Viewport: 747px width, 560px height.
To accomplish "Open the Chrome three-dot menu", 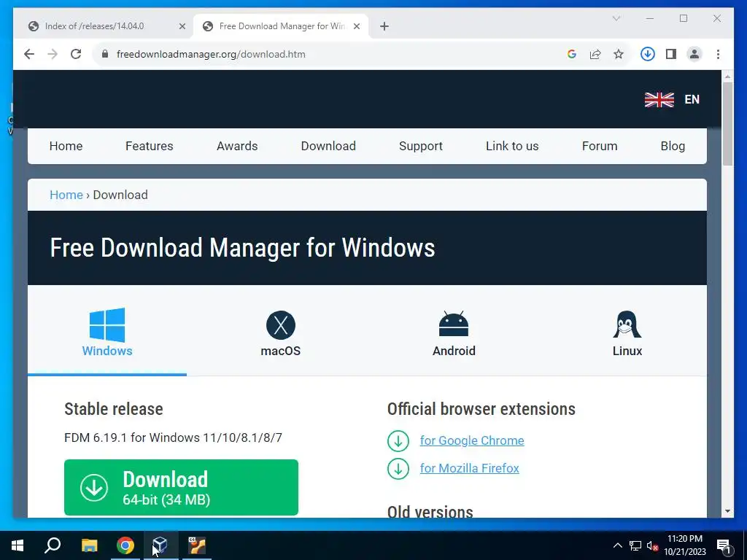I will [x=718, y=54].
